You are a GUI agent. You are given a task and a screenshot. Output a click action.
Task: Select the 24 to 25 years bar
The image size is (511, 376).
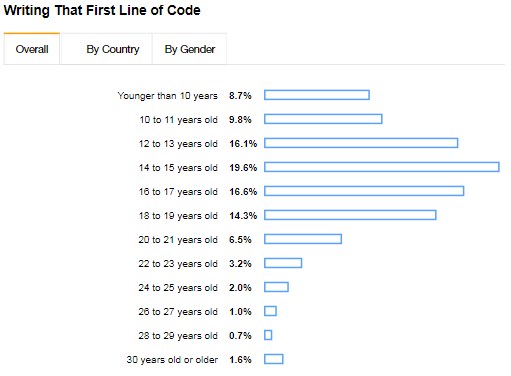tap(276, 287)
